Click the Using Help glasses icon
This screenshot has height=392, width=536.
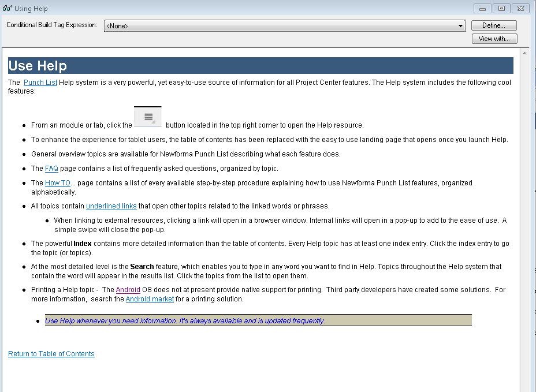pos(7,8)
